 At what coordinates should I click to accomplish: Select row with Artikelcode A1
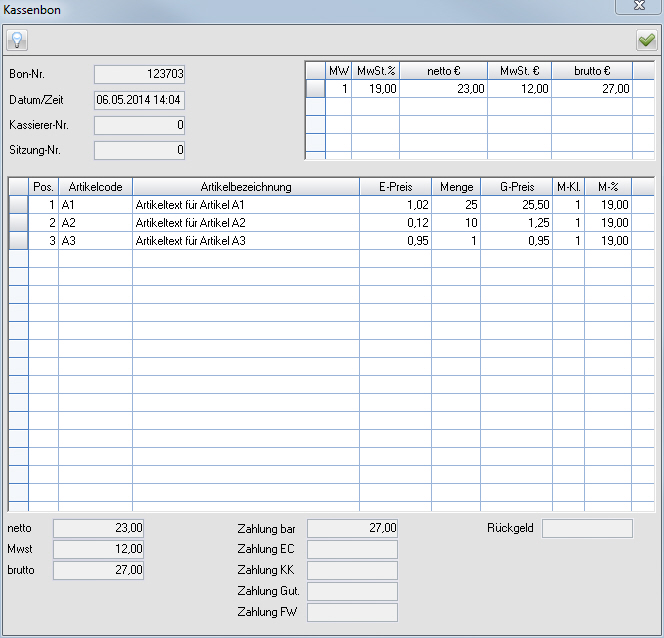[x=95, y=205]
